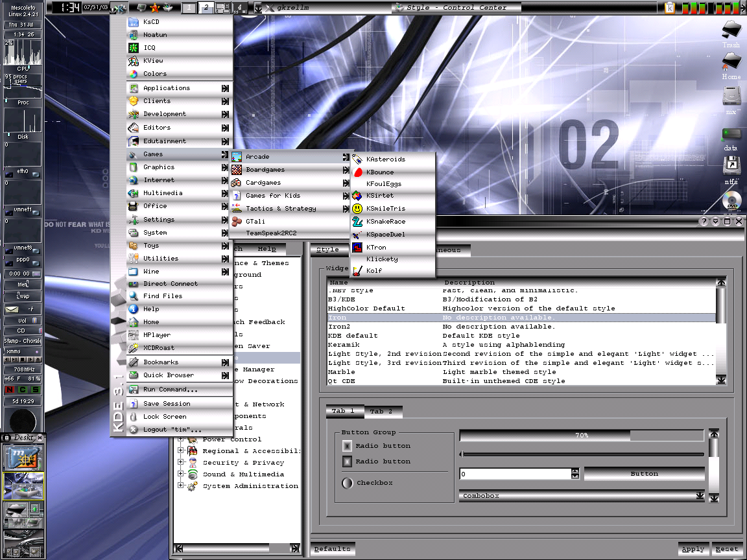Open Applications submenu
Viewport: 747px width, 560px height.
[x=180, y=88]
